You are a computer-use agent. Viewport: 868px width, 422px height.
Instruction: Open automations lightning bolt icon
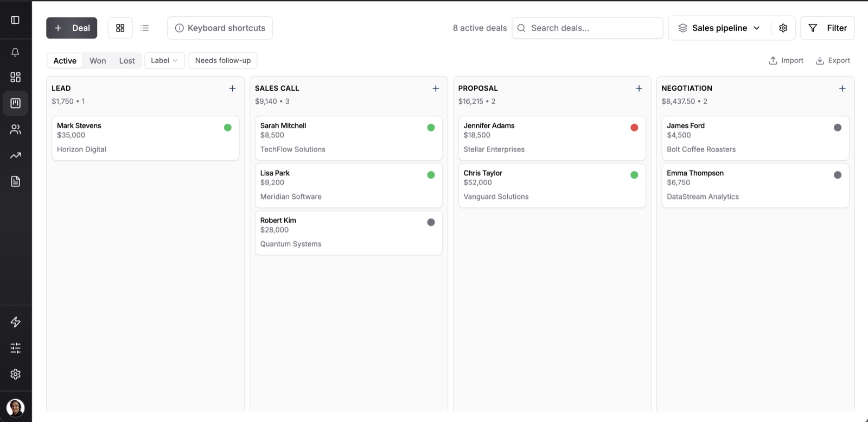tap(15, 322)
